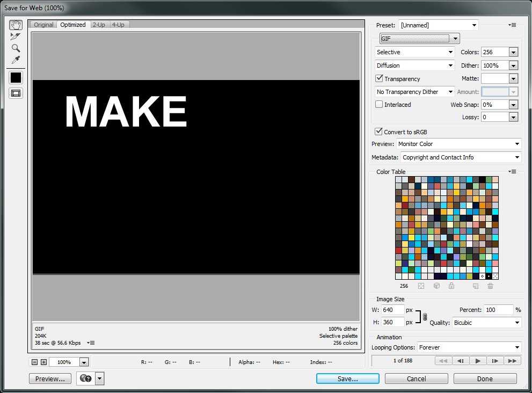Switch to the Original tab
The width and height of the screenshot is (532, 393).
pos(44,25)
